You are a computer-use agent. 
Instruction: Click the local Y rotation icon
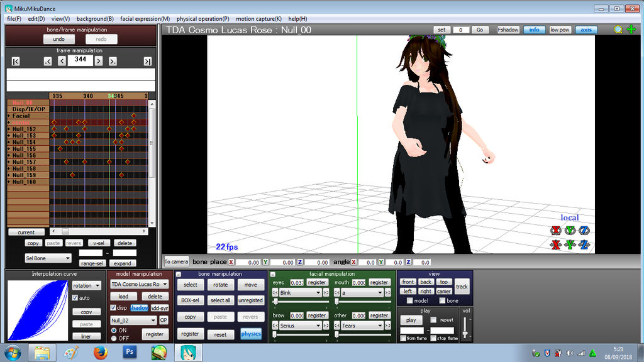[x=570, y=230]
